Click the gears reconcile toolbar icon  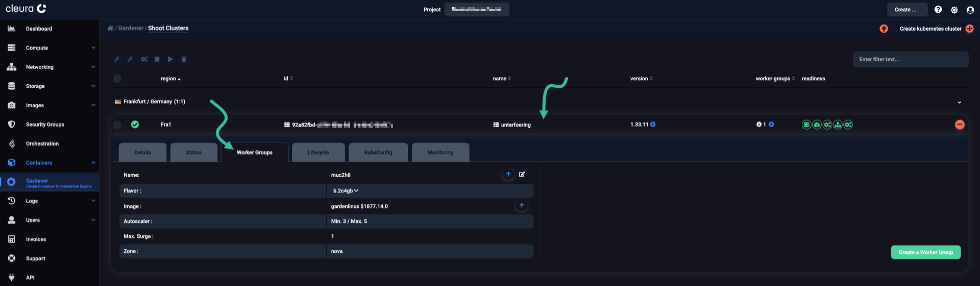coord(144,59)
